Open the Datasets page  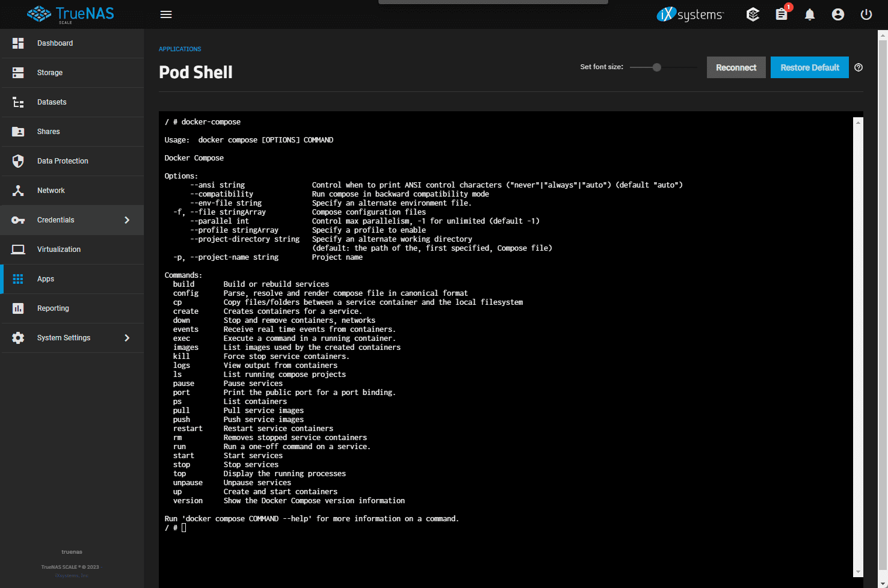point(52,102)
